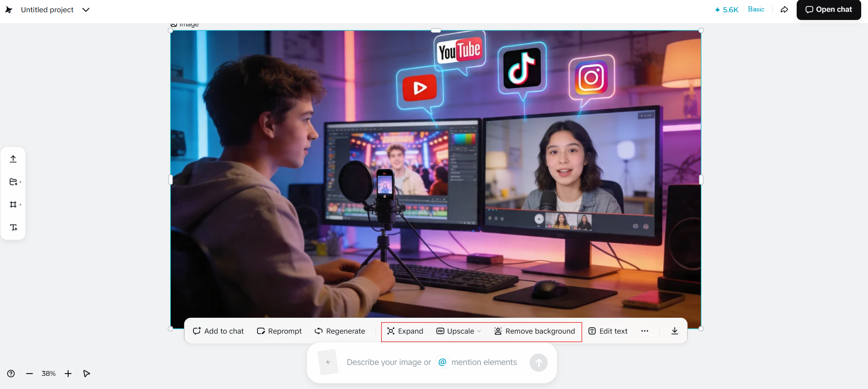Select the add text tool in the sidebar

point(14,227)
